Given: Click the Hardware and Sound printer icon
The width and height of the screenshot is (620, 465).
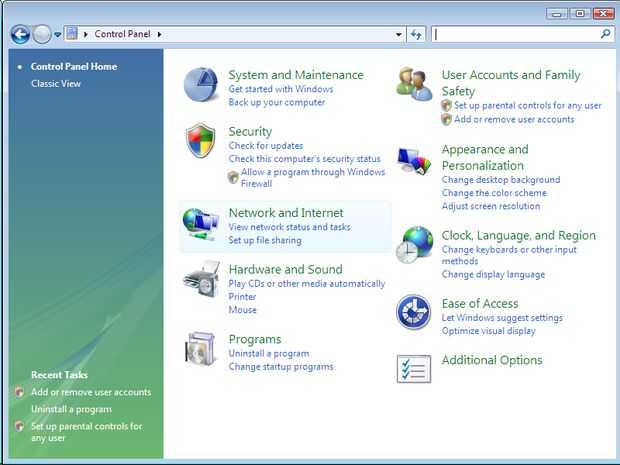Looking at the screenshot, I should (201, 279).
